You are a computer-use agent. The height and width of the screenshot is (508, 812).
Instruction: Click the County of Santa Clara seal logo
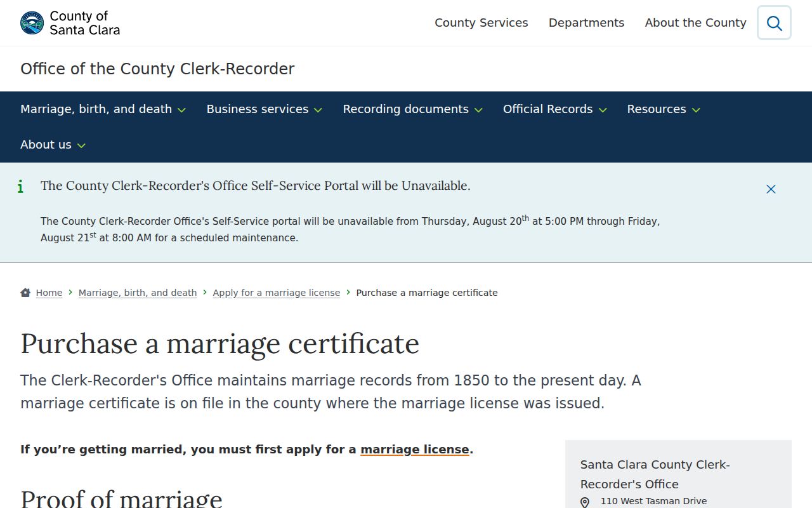(32, 23)
